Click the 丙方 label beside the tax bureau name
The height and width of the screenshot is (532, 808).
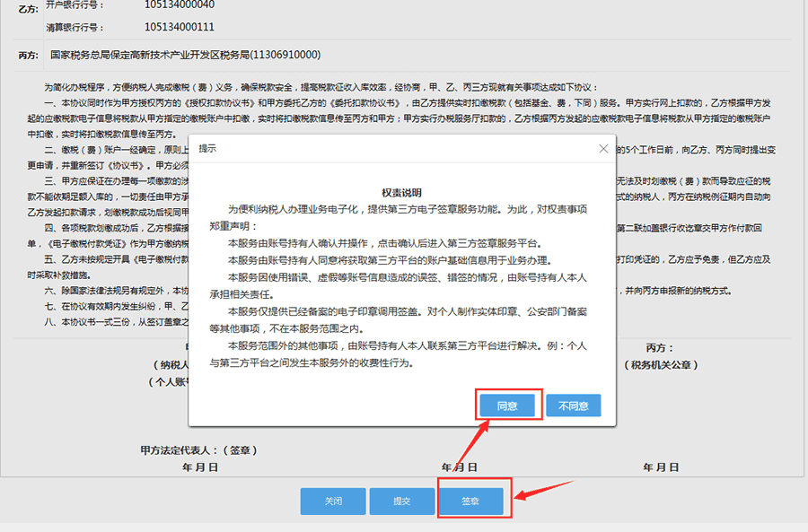click(28, 56)
